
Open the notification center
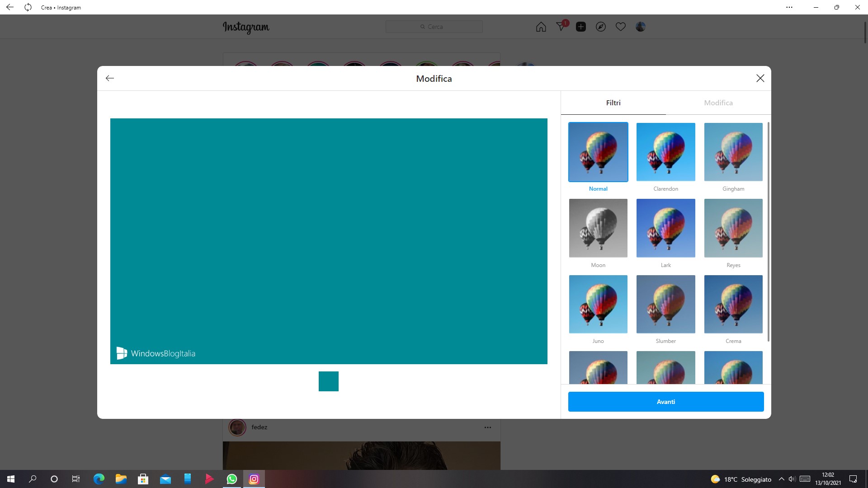pyautogui.click(x=853, y=479)
